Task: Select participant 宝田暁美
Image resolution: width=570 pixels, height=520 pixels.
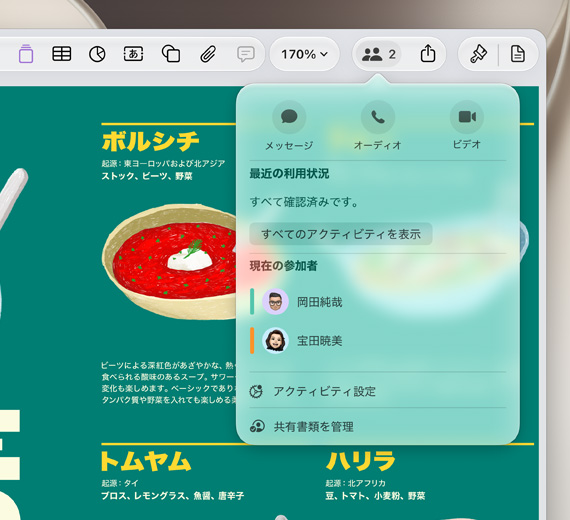Action: pyautogui.click(x=378, y=341)
